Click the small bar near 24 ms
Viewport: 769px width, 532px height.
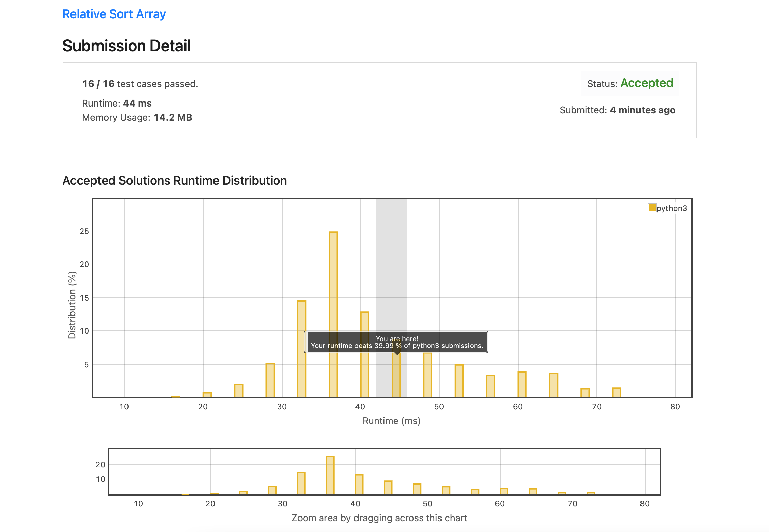point(238,391)
